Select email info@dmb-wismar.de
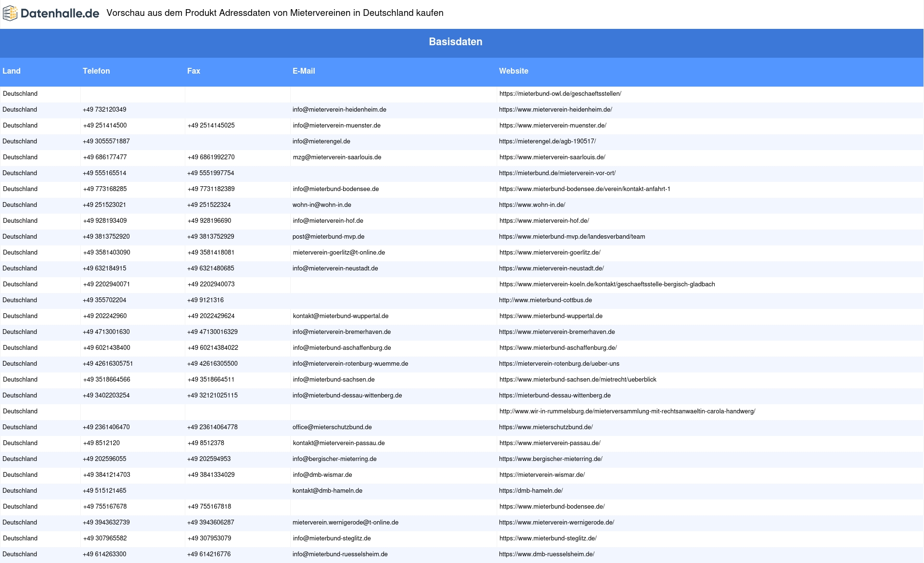The image size is (924, 563). pyautogui.click(x=322, y=475)
